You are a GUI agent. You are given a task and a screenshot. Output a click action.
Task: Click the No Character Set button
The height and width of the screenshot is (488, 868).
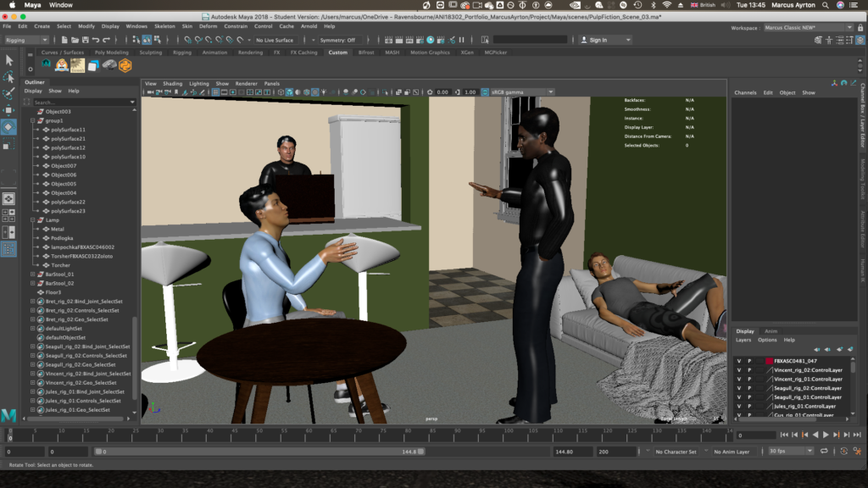pos(676,452)
